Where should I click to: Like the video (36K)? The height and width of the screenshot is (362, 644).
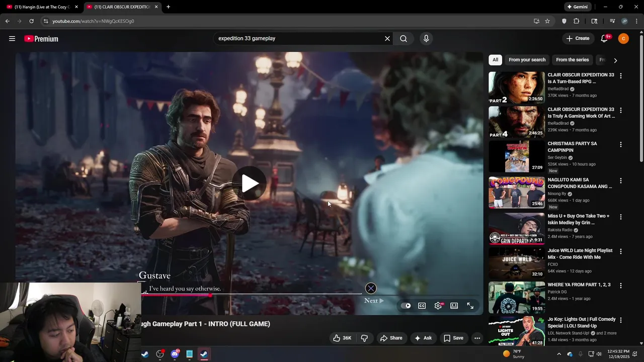(x=342, y=338)
